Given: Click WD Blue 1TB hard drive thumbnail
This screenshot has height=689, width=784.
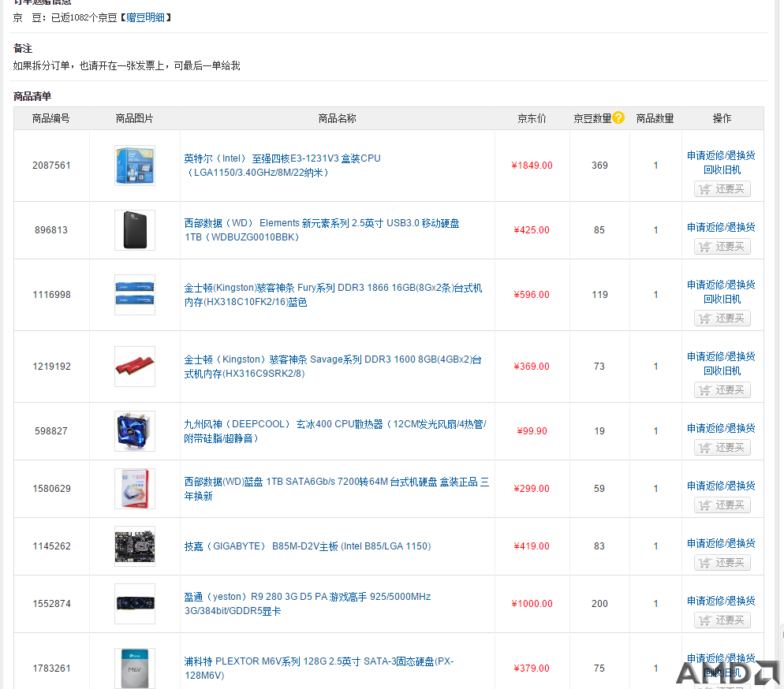Looking at the screenshot, I should pyautogui.click(x=135, y=489).
